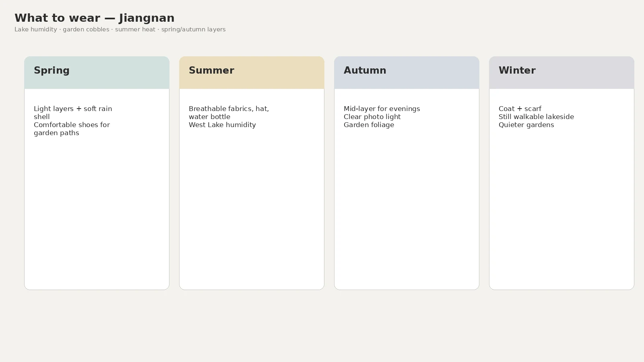The image size is (644, 362).
Task: Click the title 'What to wear — Jiangnan'
Action: [95, 18]
